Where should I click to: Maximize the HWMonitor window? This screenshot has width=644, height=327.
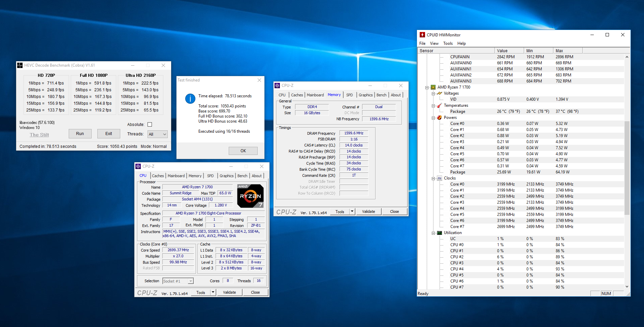tap(607, 35)
